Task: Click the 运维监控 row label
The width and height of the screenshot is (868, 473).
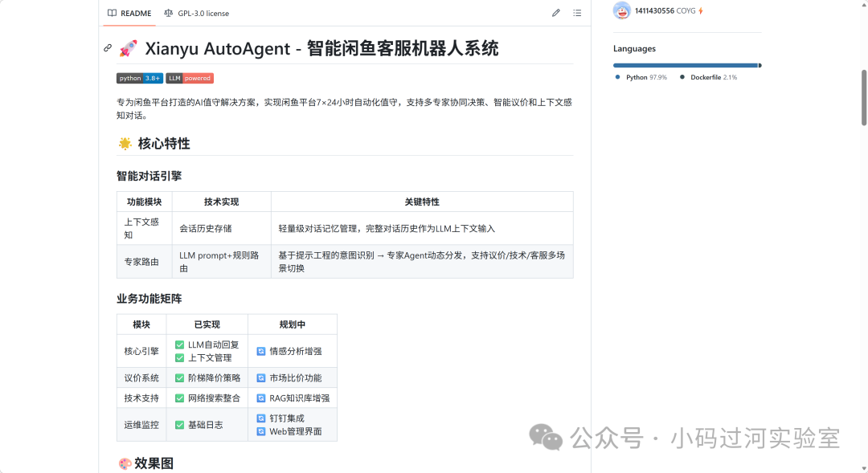Action: [141, 425]
